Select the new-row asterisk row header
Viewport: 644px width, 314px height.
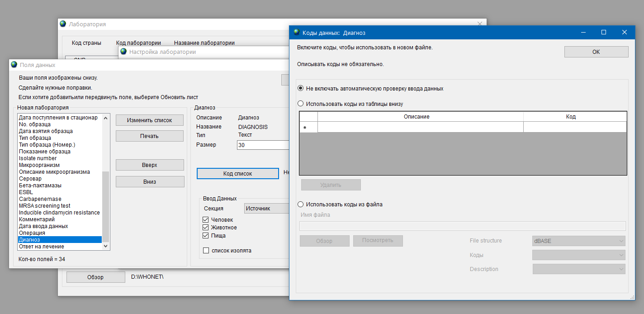[x=308, y=127]
